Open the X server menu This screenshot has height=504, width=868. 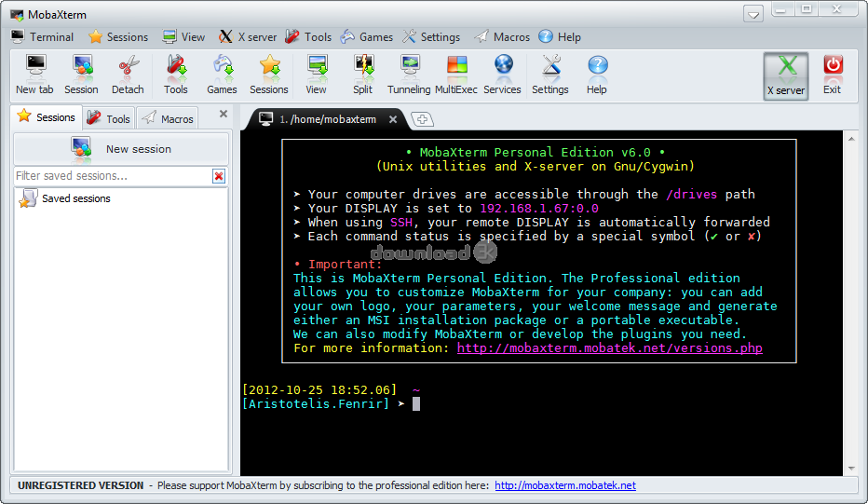click(248, 37)
